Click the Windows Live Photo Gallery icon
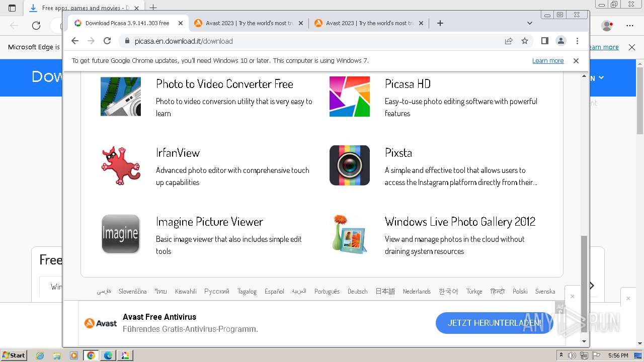This screenshot has height=362, width=644. click(350, 234)
